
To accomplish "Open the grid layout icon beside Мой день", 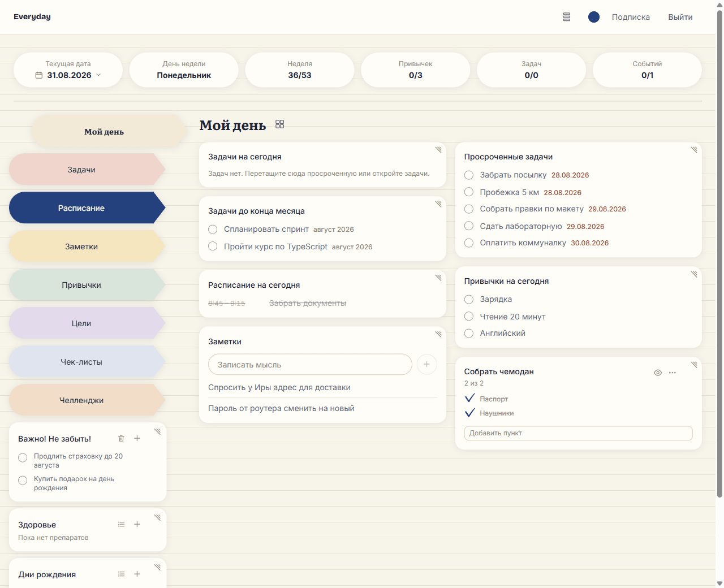I will click(x=279, y=124).
